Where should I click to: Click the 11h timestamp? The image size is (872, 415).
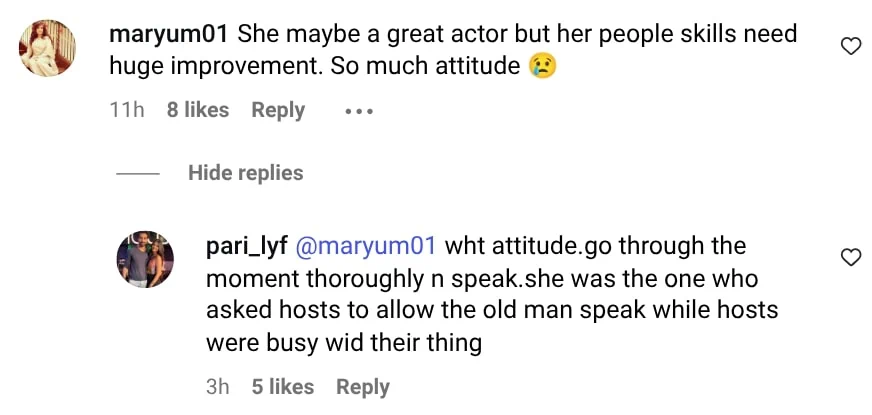(x=126, y=110)
